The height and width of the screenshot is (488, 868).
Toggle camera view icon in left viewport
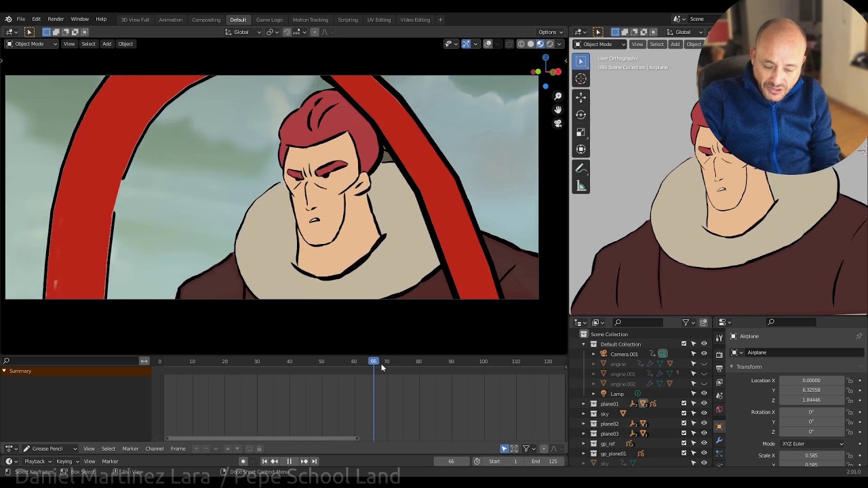click(558, 123)
